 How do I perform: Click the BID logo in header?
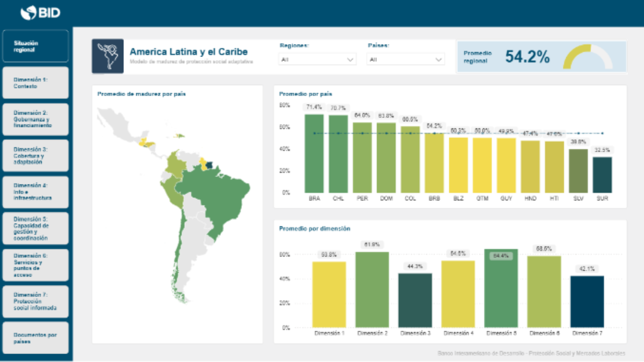point(41,13)
